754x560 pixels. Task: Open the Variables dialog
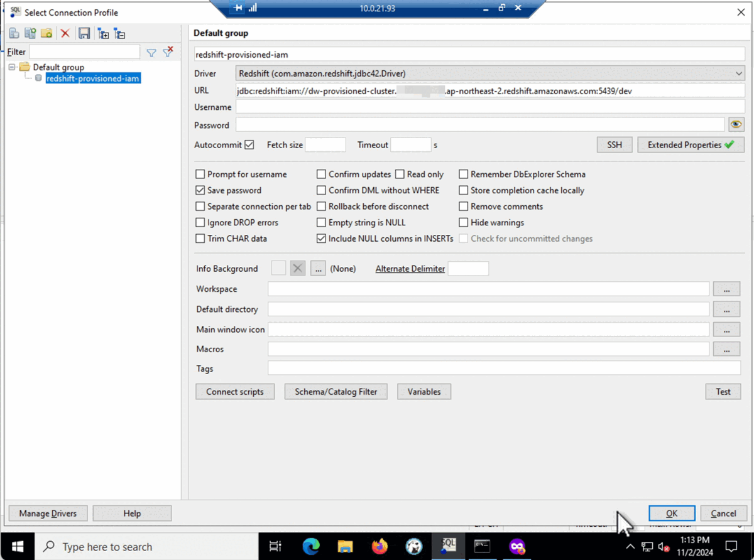[x=424, y=392]
